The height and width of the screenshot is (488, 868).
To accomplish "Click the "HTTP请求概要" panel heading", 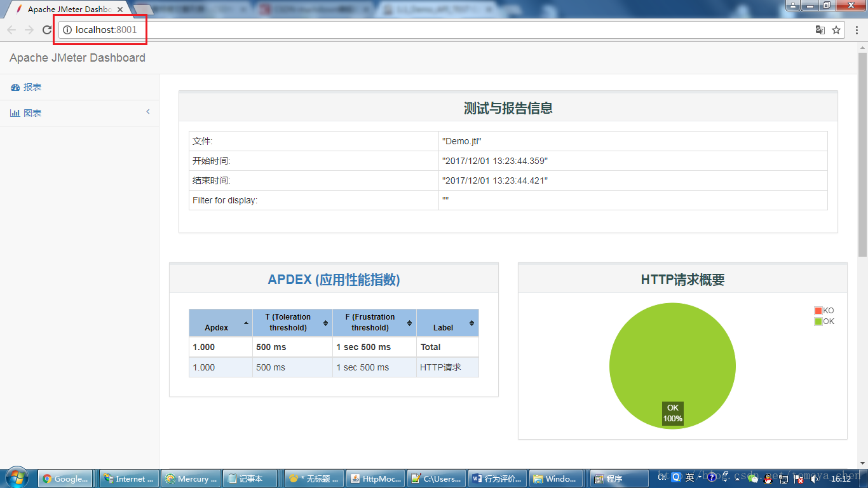I will tap(683, 280).
